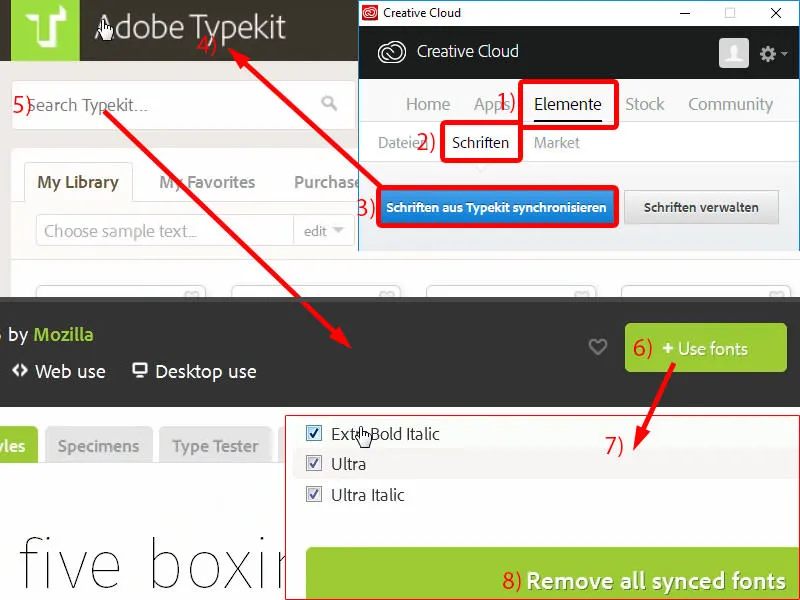800x600 pixels.
Task: Click the Desktop use label
Action: [206, 371]
